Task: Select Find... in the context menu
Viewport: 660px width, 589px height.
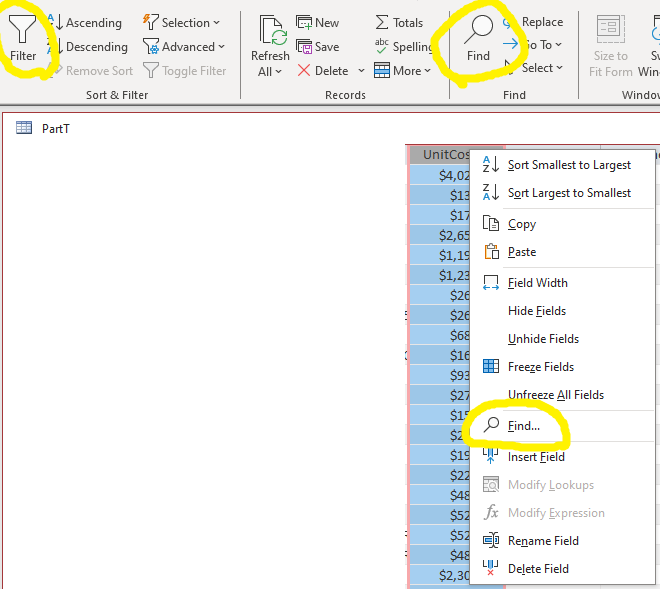Action: point(523,426)
